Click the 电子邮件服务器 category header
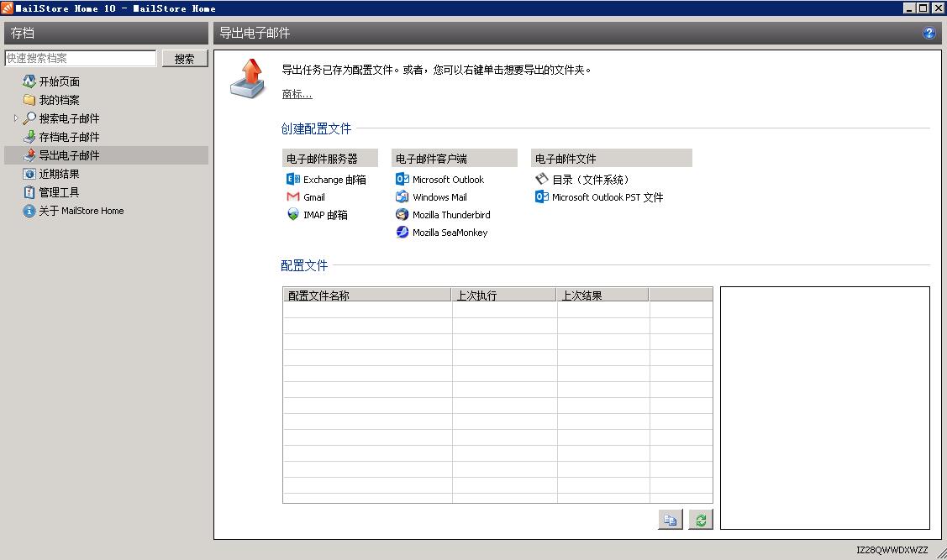Viewport: 947px width, 560px height. (x=329, y=159)
